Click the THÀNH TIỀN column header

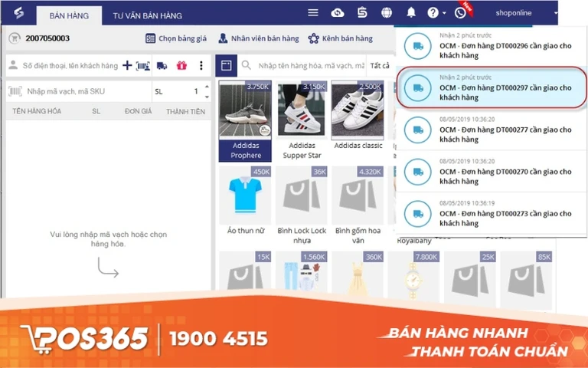point(185,111)
